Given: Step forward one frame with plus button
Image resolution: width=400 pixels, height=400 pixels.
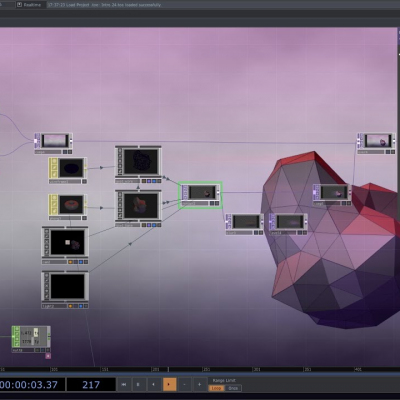Looking at the screenshot, I should (199, 384).
